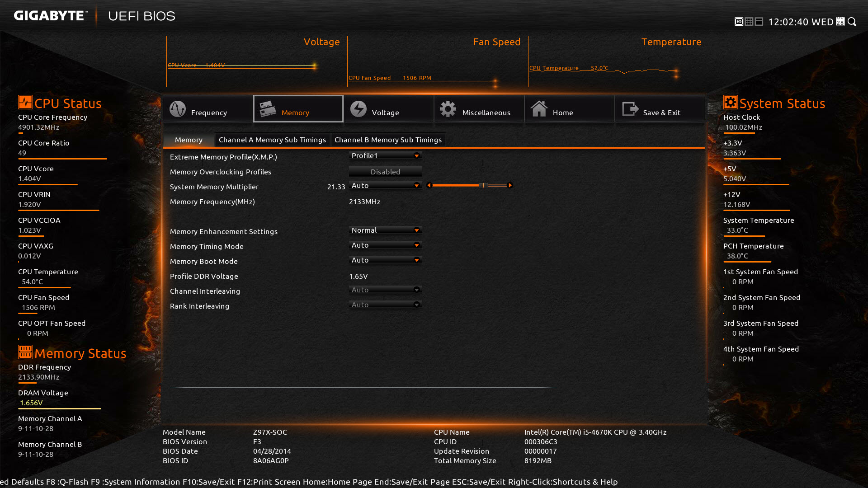
Task: Open Channel B Memory Sub Timings tab
Action: pos(388,140)
